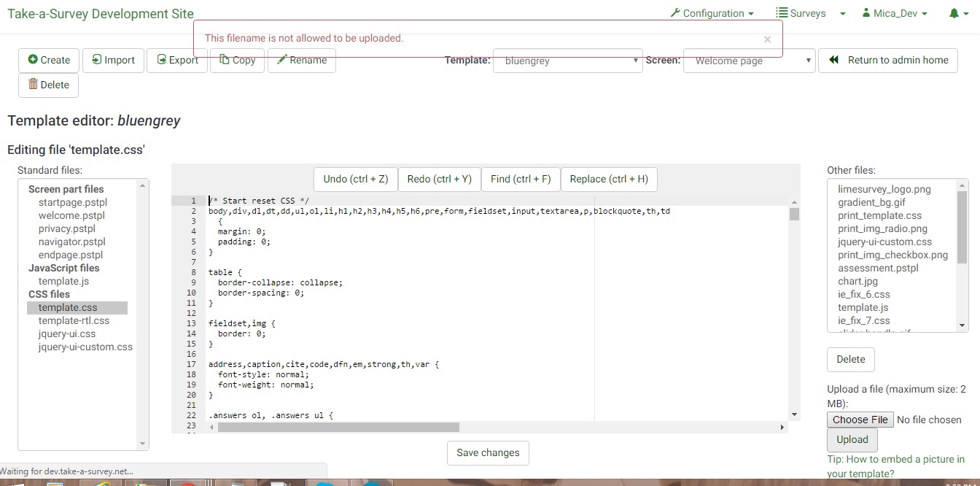Screen dimensions: 980x486
Task: Open the Configuration menu
Action: click(x=712, y=13)
